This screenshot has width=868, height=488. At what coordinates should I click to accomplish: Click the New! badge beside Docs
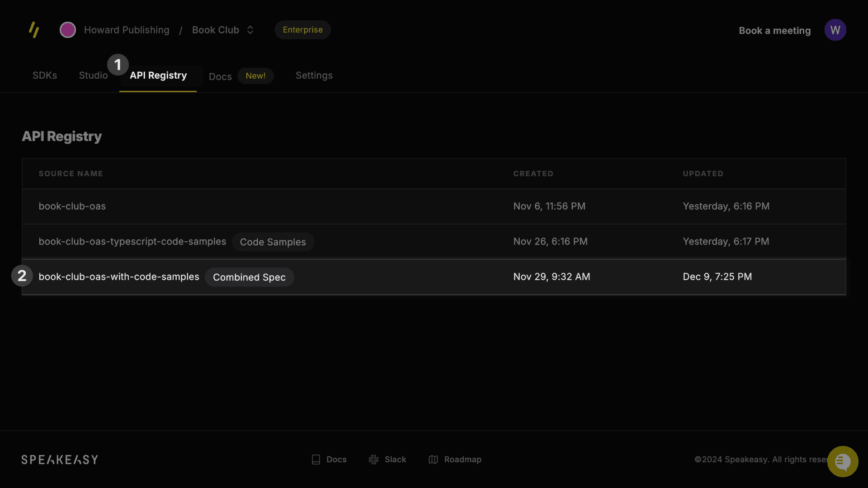pos(255,76)
